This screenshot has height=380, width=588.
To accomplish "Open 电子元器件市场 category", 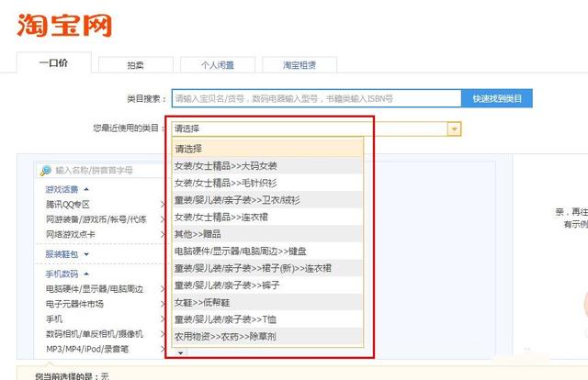I will pyautogui.click(x=74, y=304).
